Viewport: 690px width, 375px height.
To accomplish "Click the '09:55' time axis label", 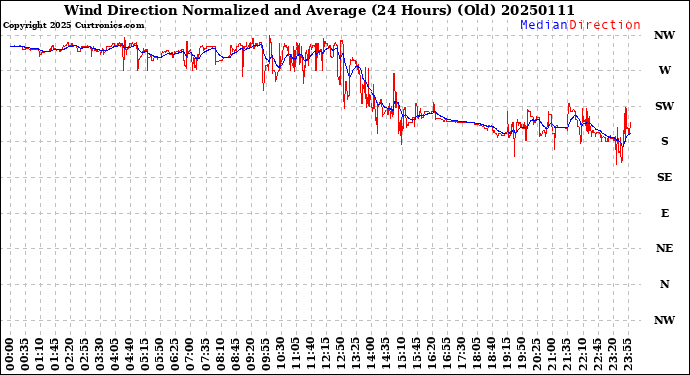I will tap(266, 355).
